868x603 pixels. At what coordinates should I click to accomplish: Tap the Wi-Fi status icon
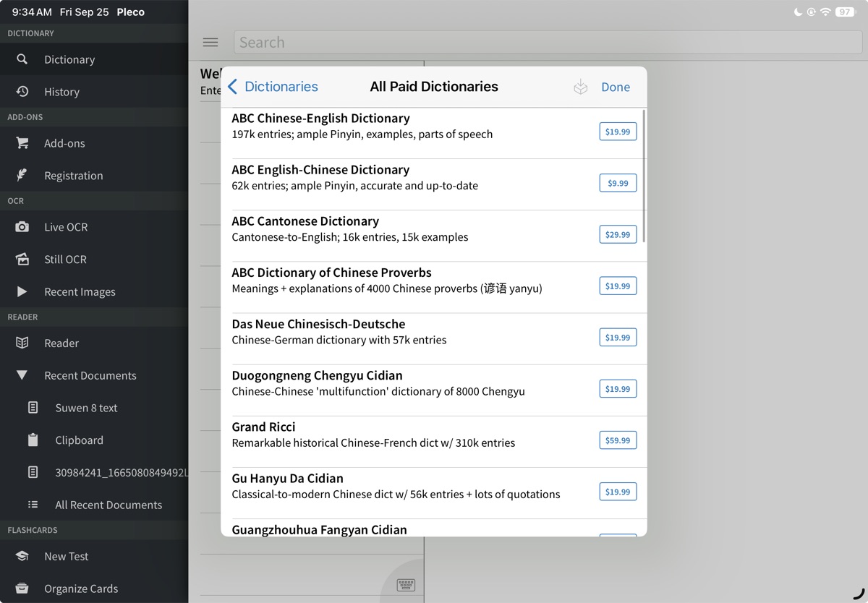click(x=825, y=12)
